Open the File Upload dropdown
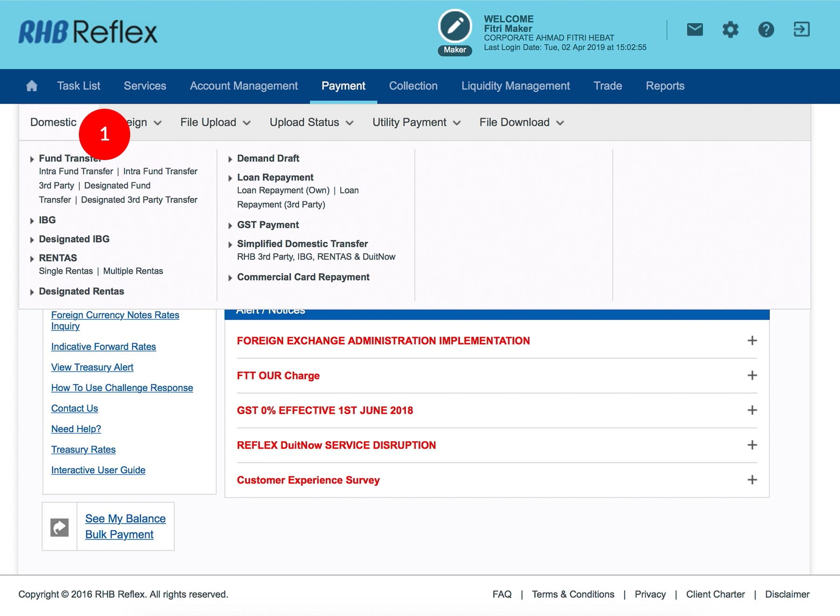840x616 pixels. coord(215,122)
